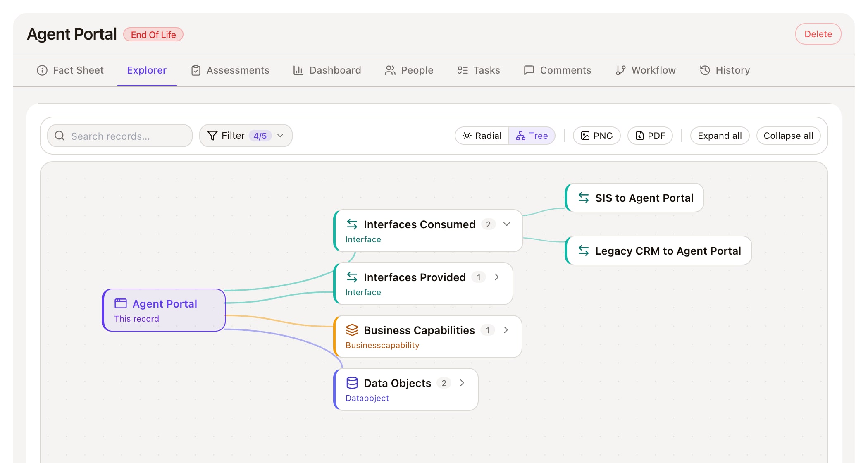Click the branch icon beside Workflow
Viewport: 868px width, 463px height.
tap(620, 70)
